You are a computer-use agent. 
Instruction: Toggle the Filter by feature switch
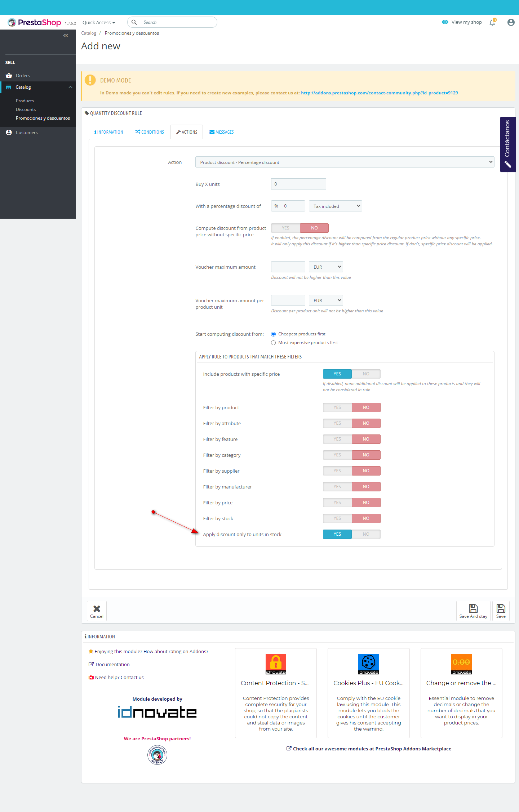coord(352,439)
